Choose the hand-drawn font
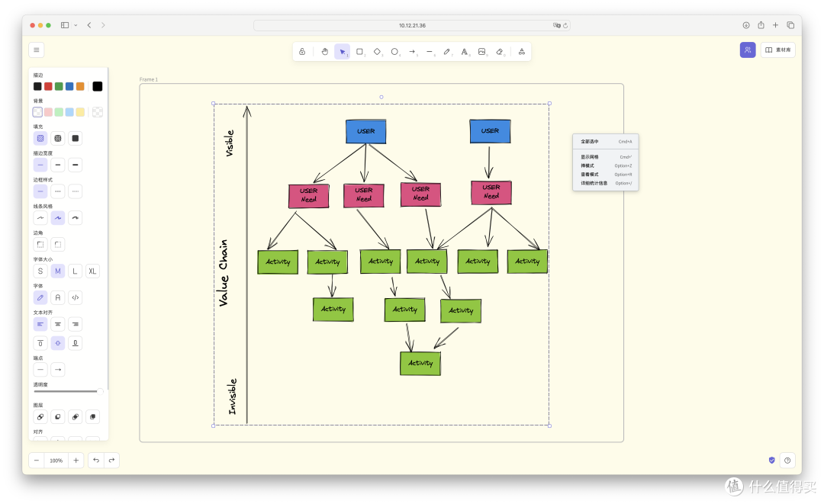 (x=40, y=297)
